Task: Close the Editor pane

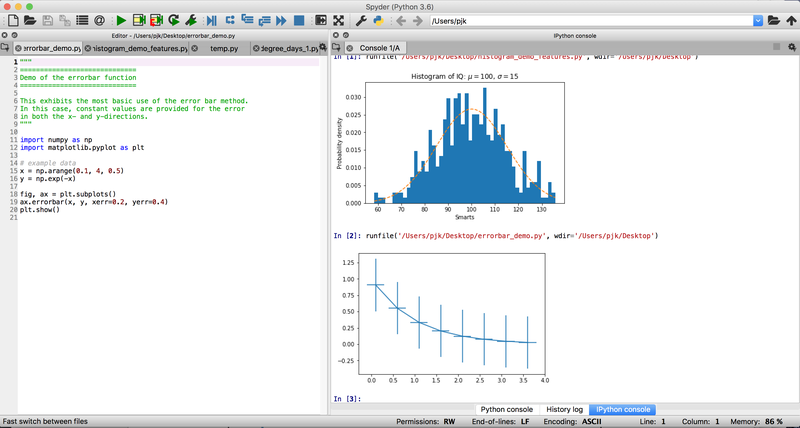Action: pos(5,35)
